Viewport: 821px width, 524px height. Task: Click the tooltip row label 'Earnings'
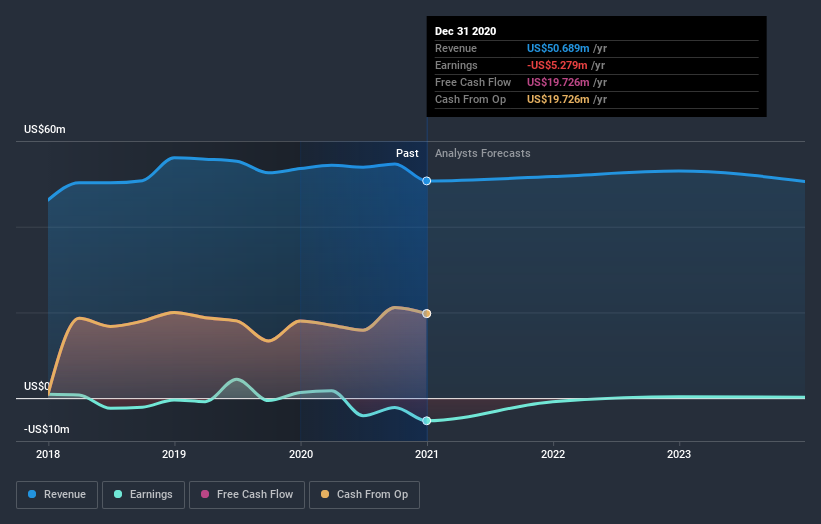tap(456, 65)
